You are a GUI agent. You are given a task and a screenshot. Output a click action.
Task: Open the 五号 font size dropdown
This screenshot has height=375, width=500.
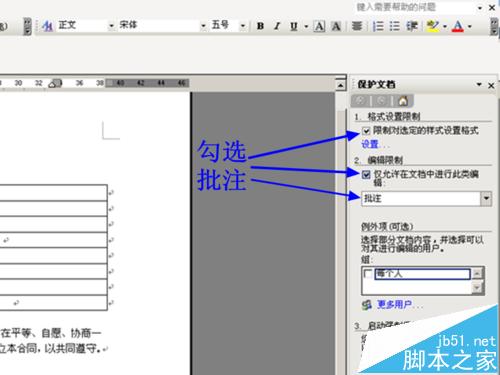[243, 26]
